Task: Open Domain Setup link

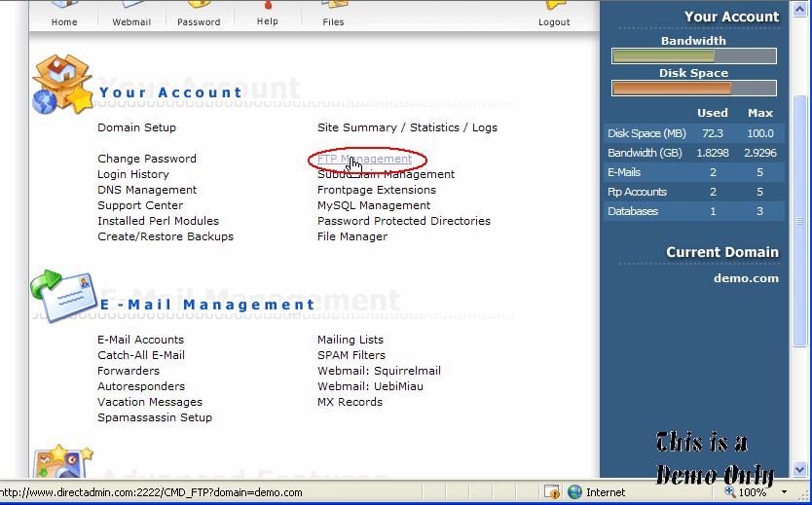Action: 136,127
